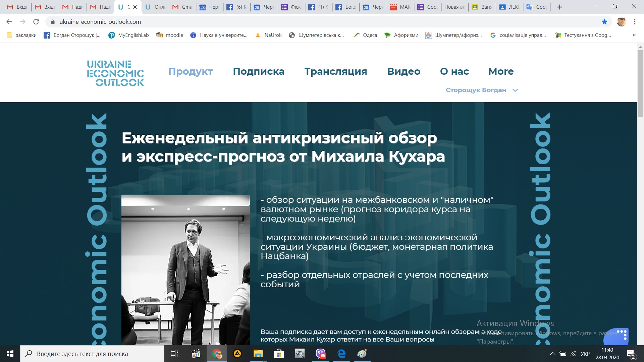Open the MyEnglishLab bookmark
Screen dimensions: 644x362
click(128, 35)
